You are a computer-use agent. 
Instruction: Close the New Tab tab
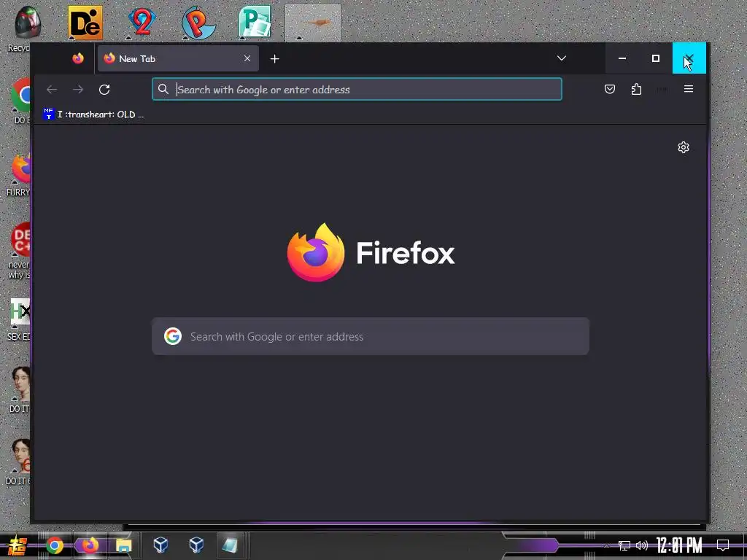(247, 58)
